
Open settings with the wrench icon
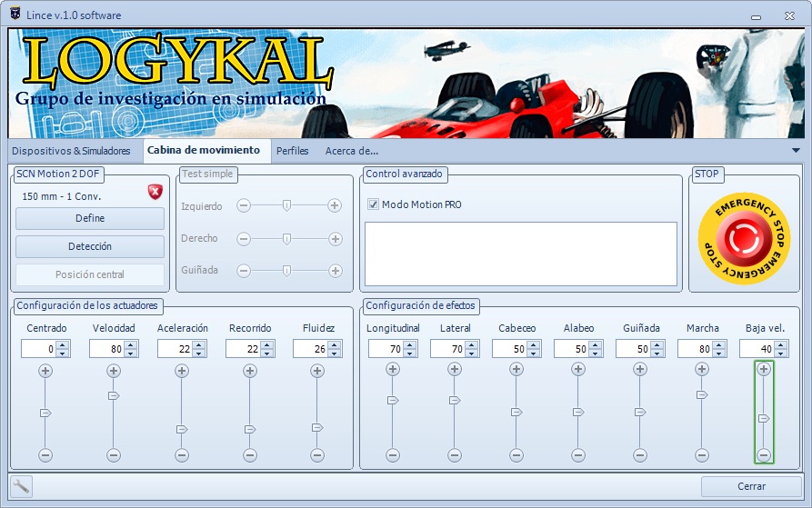[x=21, y=486]
